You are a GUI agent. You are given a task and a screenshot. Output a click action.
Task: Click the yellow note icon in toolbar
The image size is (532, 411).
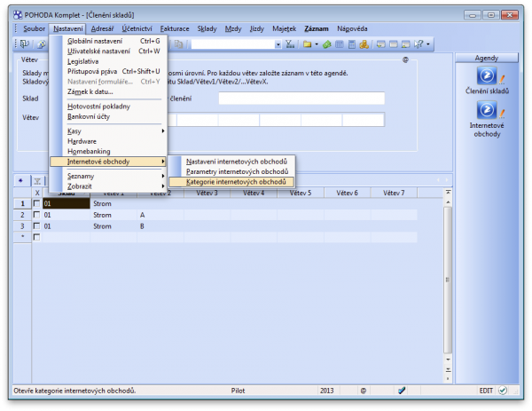380,44
